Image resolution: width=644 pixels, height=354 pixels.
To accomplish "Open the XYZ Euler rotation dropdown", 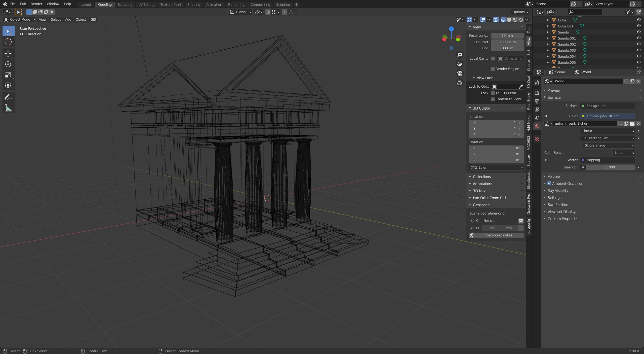I will (496, 167).
